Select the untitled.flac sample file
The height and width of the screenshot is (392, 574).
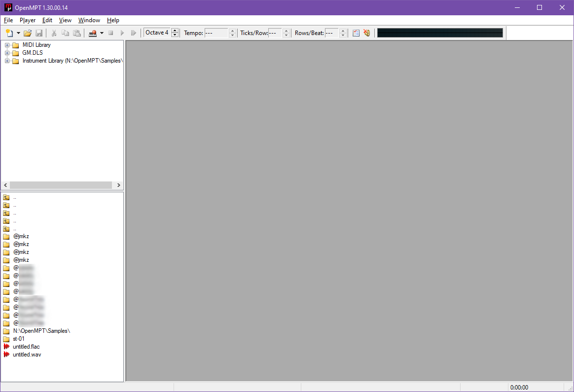tap(26, 347)
